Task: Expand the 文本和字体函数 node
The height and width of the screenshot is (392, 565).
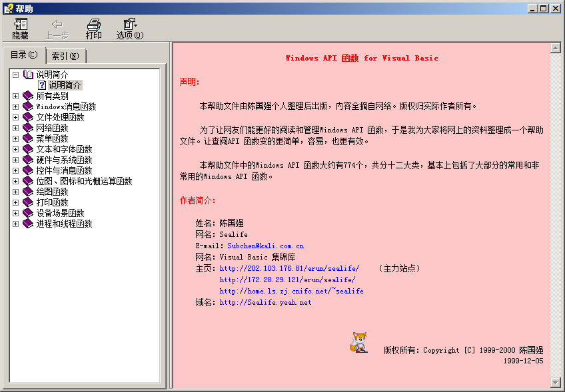Action: [x=15, y=149]
